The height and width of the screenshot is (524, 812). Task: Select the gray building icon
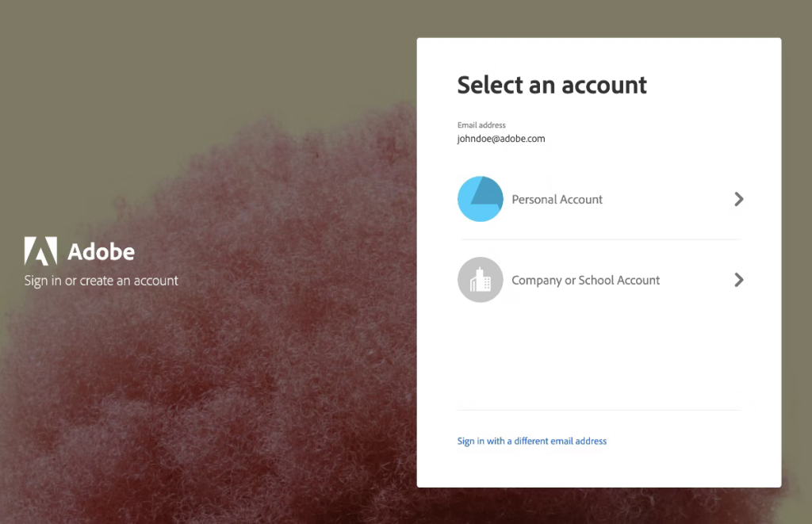tap(481, 280)
